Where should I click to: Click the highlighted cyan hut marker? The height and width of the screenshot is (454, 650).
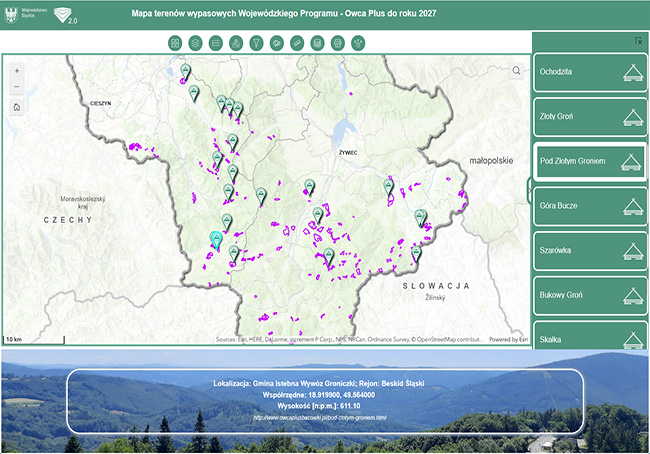[x=216, y=240]
